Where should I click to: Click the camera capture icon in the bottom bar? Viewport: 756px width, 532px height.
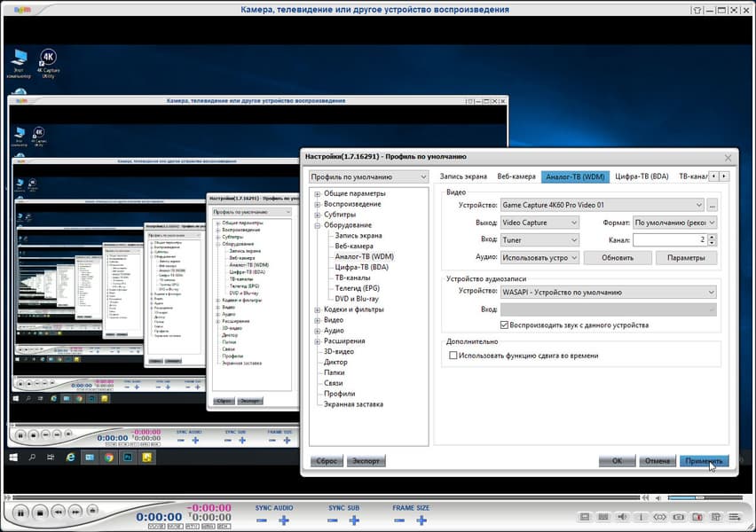(x=678, y=516)
